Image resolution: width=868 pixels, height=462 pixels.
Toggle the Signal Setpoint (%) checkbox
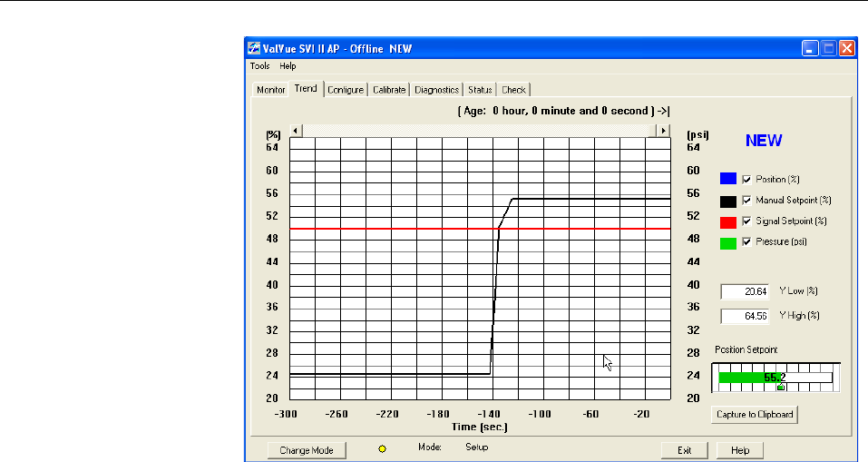pos(746,221)
